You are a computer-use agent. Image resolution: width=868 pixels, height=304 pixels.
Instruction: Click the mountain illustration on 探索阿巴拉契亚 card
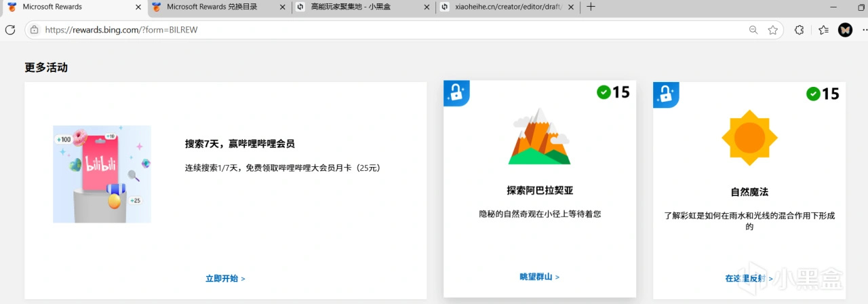click(540, 136)
